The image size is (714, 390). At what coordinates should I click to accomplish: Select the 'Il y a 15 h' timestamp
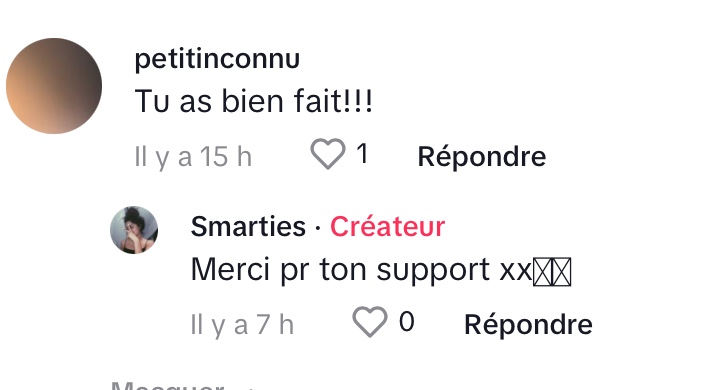coord(193,157)
